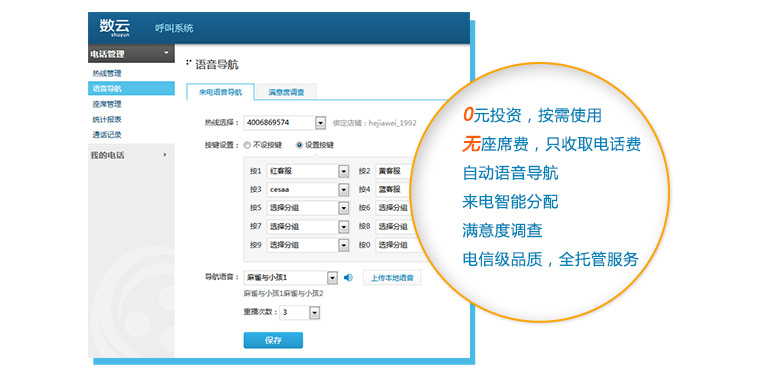Switch to the 来电语音导航 tab

[x=220, y=92]
